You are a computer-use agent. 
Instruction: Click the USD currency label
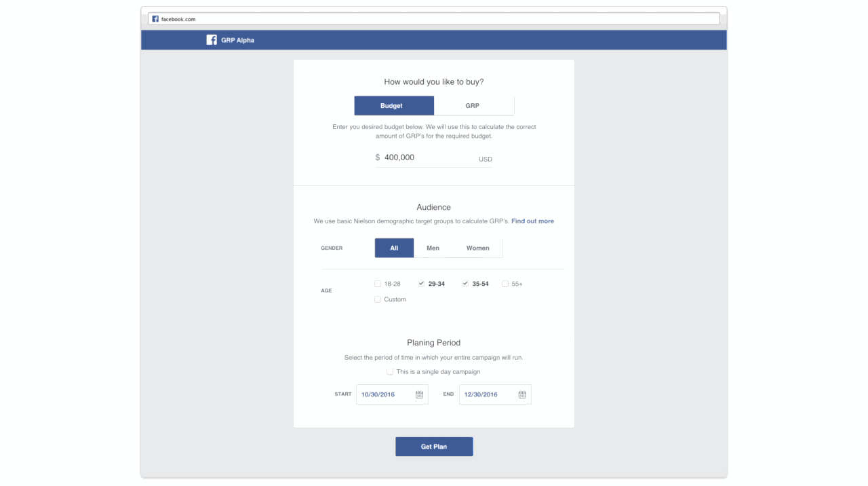click(x=486, y=160)
